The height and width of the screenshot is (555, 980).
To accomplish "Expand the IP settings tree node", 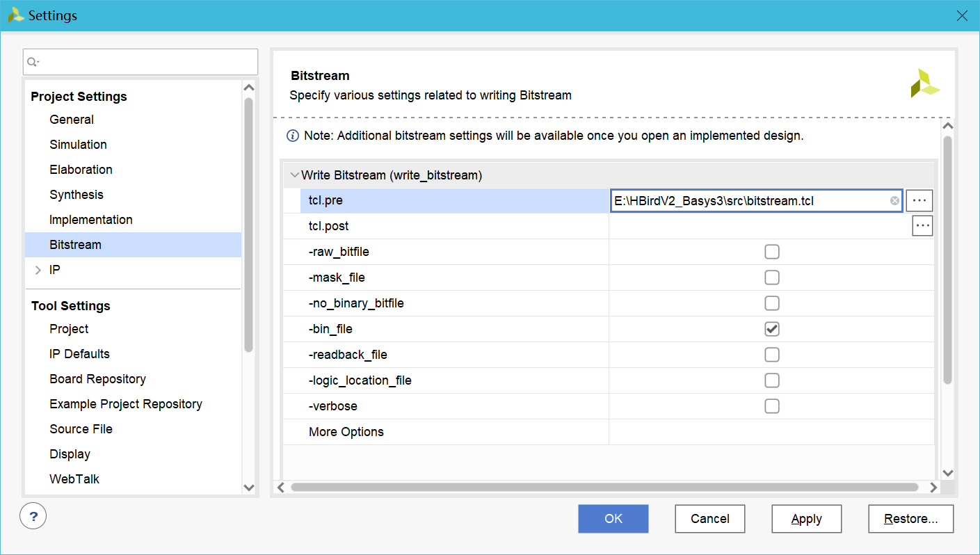I will (38, 270).
